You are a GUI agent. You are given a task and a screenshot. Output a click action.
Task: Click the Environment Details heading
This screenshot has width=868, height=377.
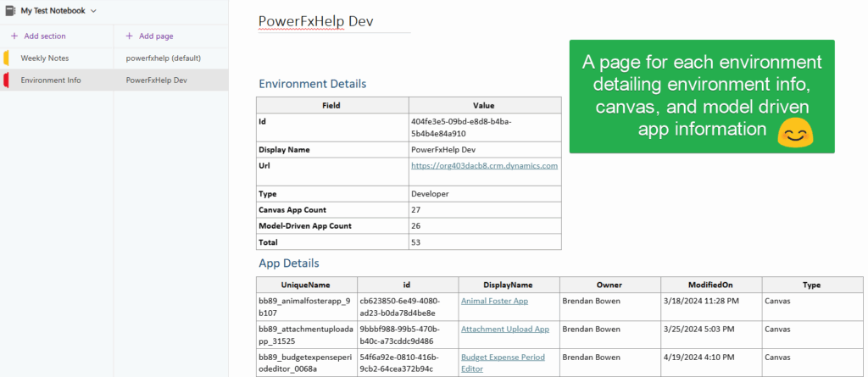pos(312,84)
